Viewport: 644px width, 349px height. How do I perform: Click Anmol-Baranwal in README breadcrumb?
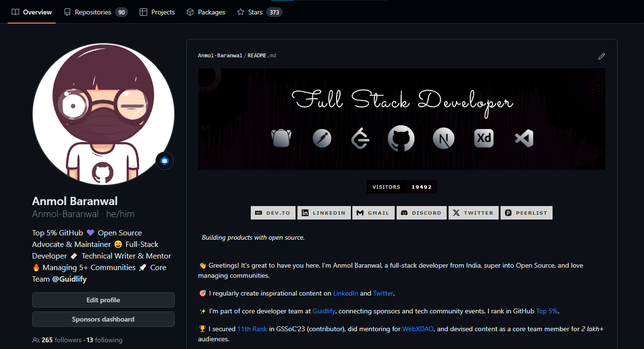(220, 56)
